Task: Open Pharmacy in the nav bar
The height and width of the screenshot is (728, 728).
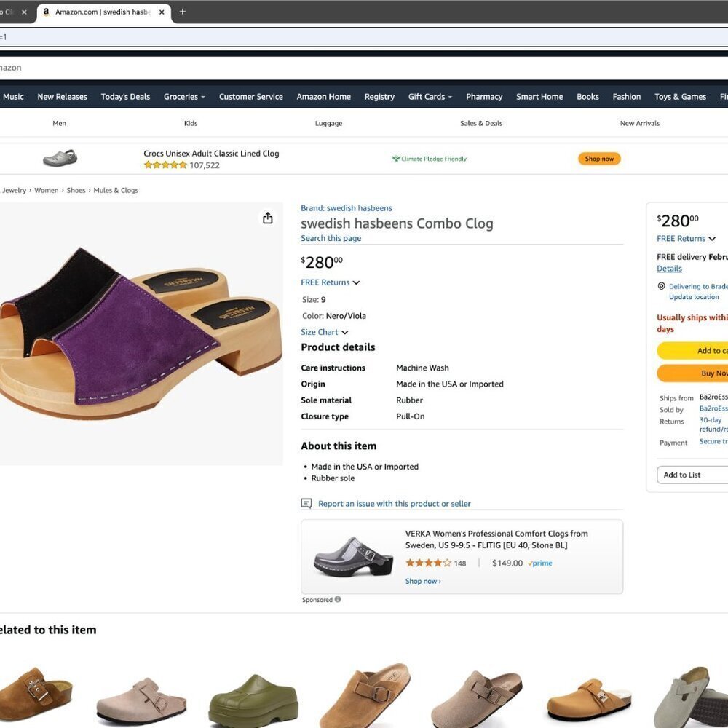Action: click(484, 97)
